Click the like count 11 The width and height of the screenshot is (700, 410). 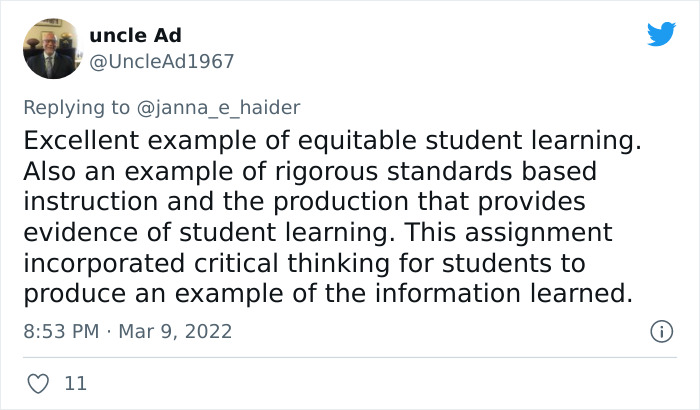(75, 384)
